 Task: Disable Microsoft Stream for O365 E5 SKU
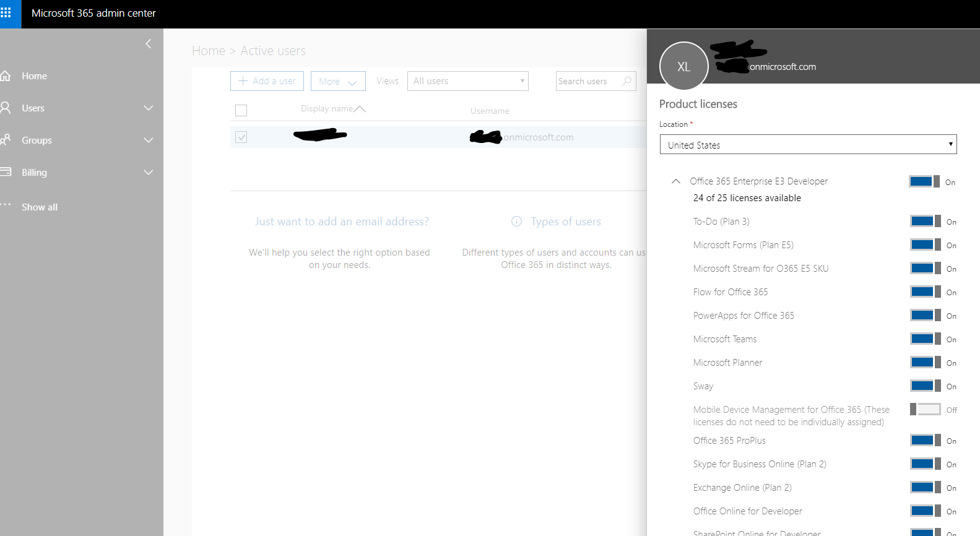pyautogui.click(x=926, y=268)
